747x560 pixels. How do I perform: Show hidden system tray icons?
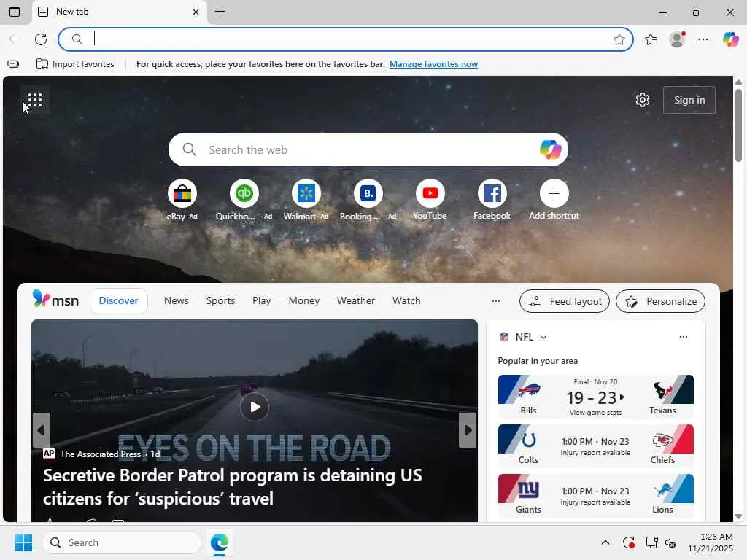(605, 542)
